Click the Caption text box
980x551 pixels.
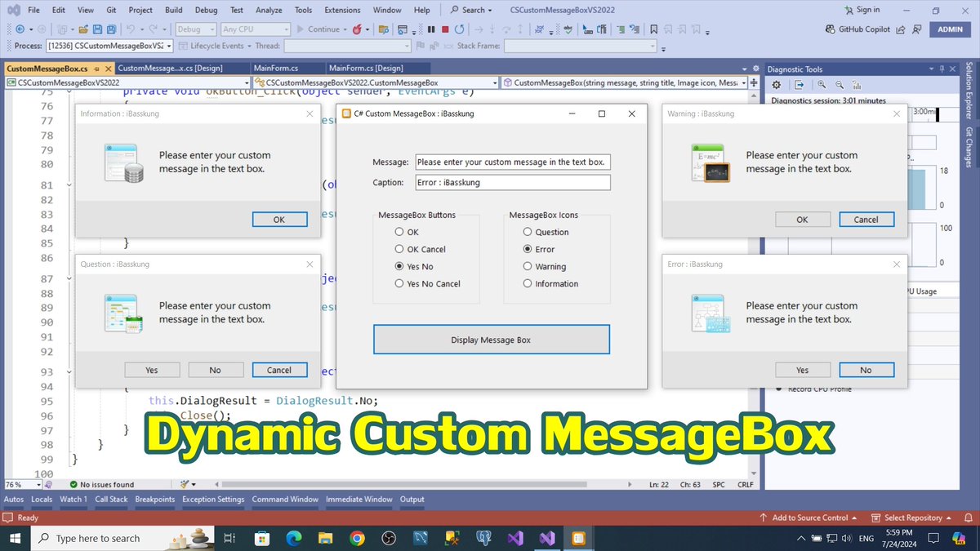click(x=513, y=182)
